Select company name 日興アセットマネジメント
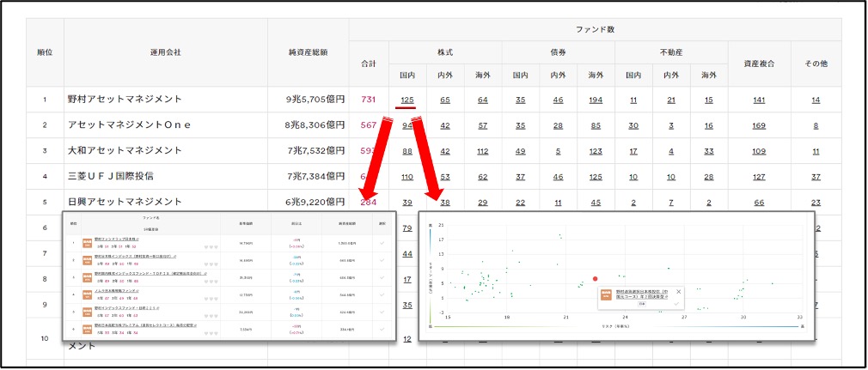 [x=125, y=202]
